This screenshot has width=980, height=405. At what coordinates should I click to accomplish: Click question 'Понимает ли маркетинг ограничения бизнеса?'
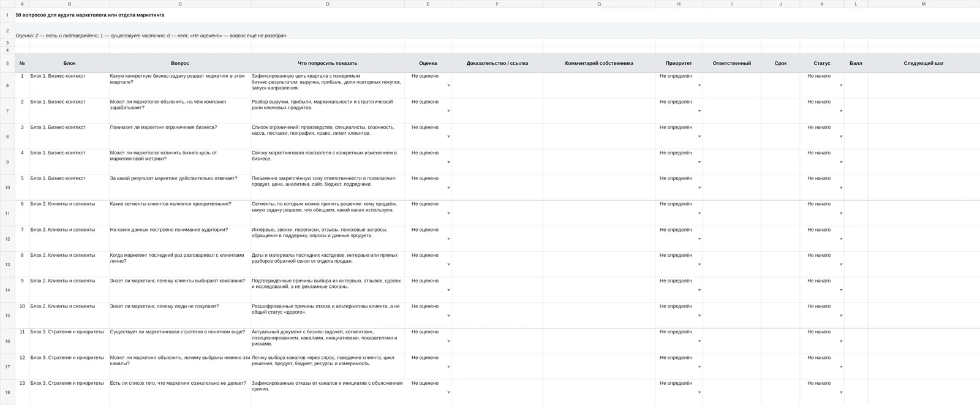[163, 127]
